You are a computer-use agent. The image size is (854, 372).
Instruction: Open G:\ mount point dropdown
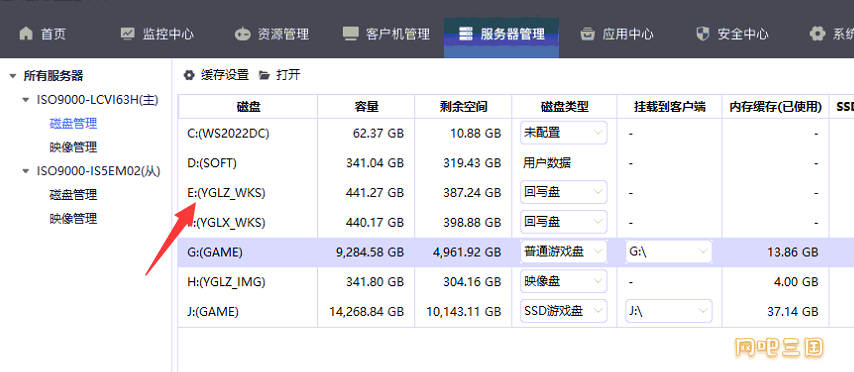(x=669, y=252)
